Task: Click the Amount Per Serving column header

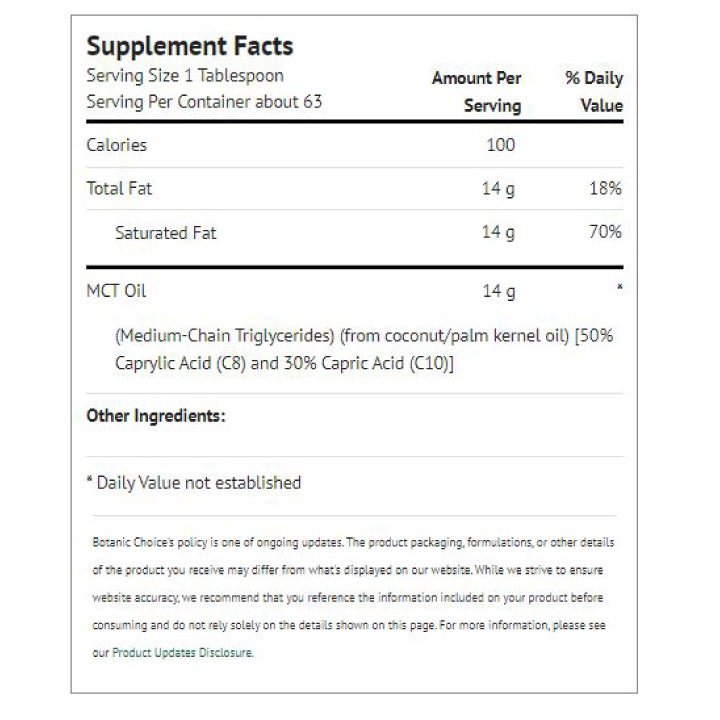Action: pos(477,91)
